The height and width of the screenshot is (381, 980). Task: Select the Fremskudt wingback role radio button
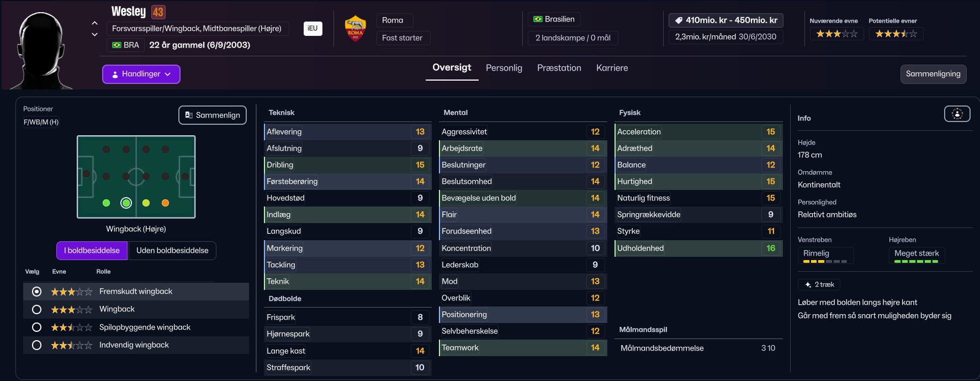(37, 292)
